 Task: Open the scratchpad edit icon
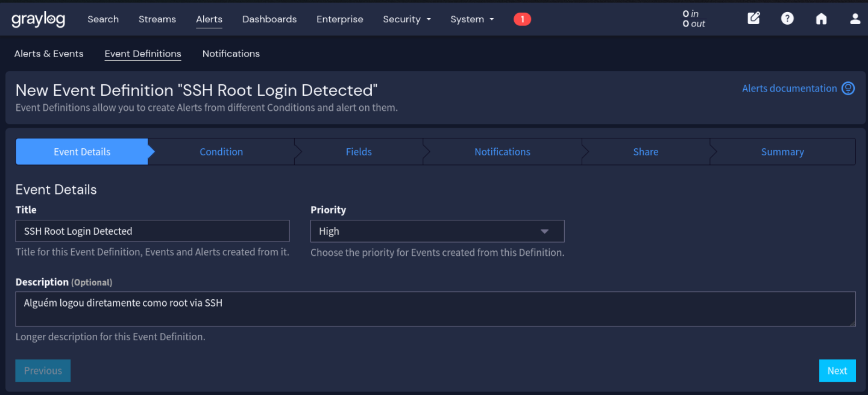[753, 19]
